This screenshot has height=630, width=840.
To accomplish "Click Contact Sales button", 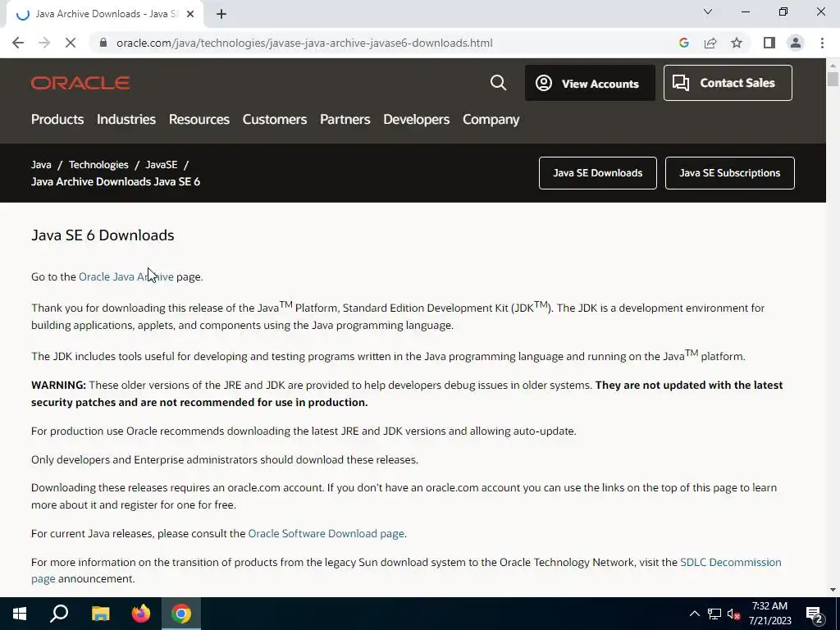I will click(728, 83).
